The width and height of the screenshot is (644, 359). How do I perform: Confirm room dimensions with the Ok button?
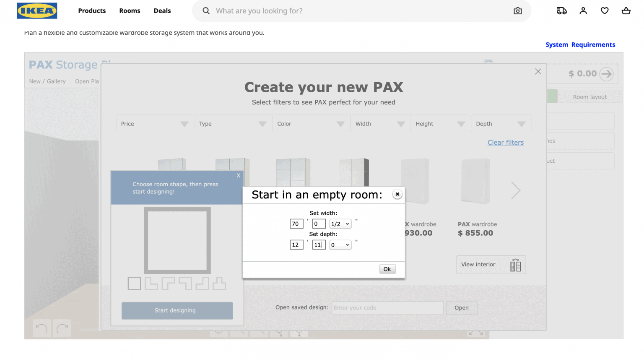click(x=387, y=269)
